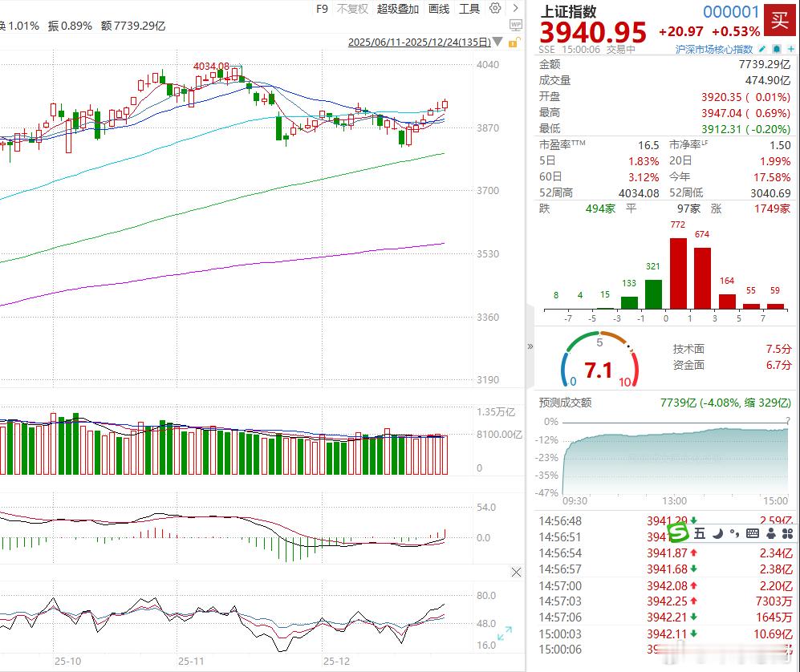
Task: Open the date range dropdown triangle
Action: click(497, 42)
